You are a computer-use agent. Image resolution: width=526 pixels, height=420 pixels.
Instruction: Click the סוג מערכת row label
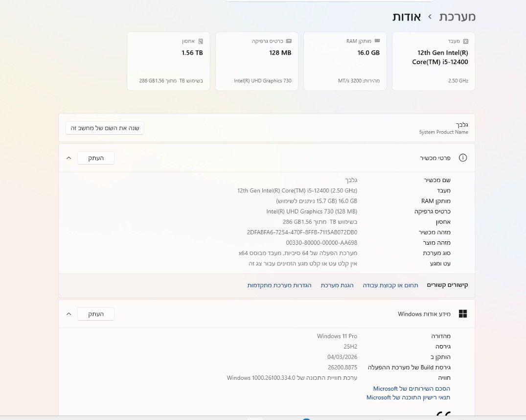[437, 253]
